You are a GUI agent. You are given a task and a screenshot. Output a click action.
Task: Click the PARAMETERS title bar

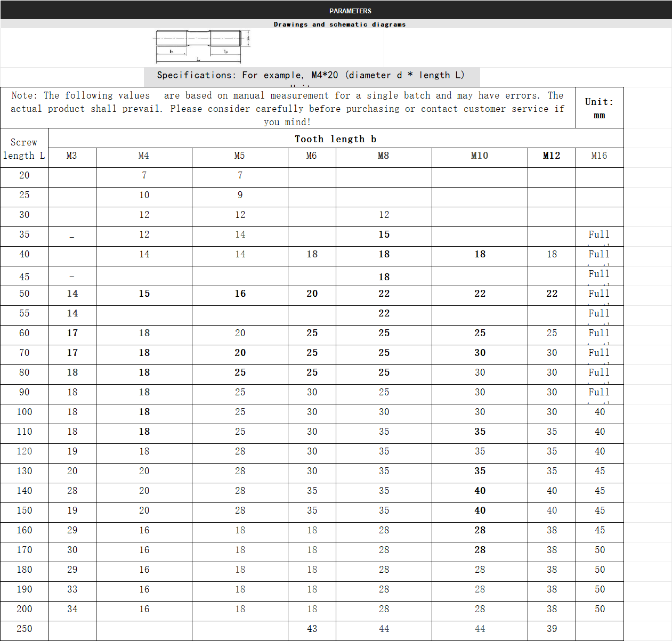click(x=350, y=11)
